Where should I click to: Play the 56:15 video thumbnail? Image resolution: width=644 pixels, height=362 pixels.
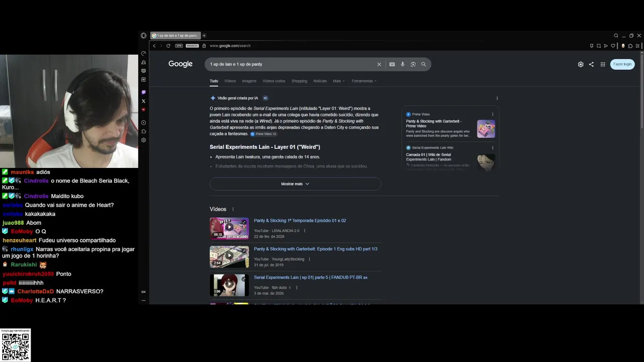point(229,228)
